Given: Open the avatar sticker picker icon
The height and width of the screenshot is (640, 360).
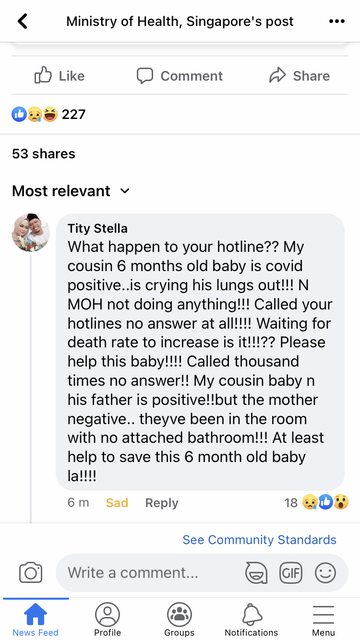Looking at the screenshot, I should coord(256,573).
